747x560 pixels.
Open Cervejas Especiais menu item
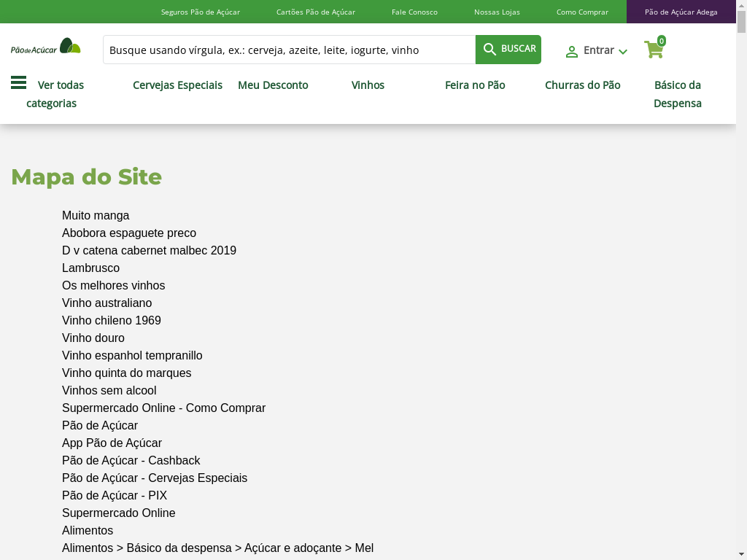177,85
